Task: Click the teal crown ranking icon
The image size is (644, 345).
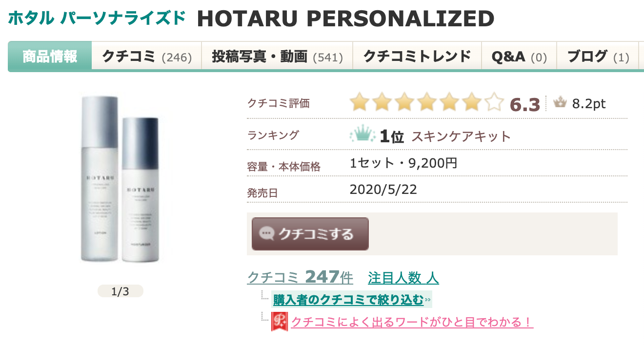Action: (x=362, y=135)
